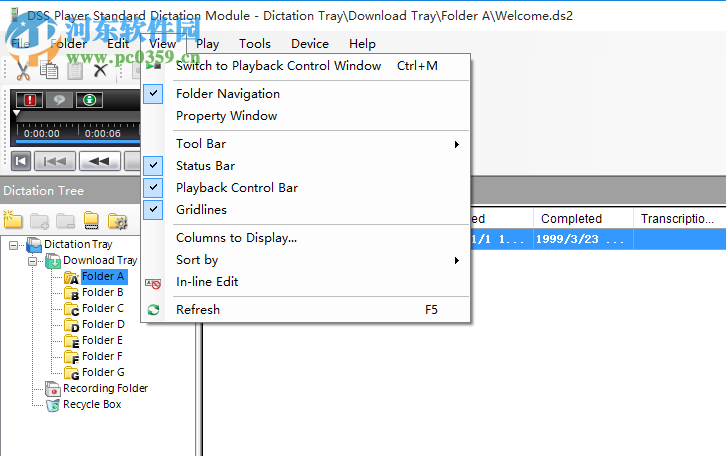Click the green information index button
Screen dimensions: 726x456
(89, 100)
